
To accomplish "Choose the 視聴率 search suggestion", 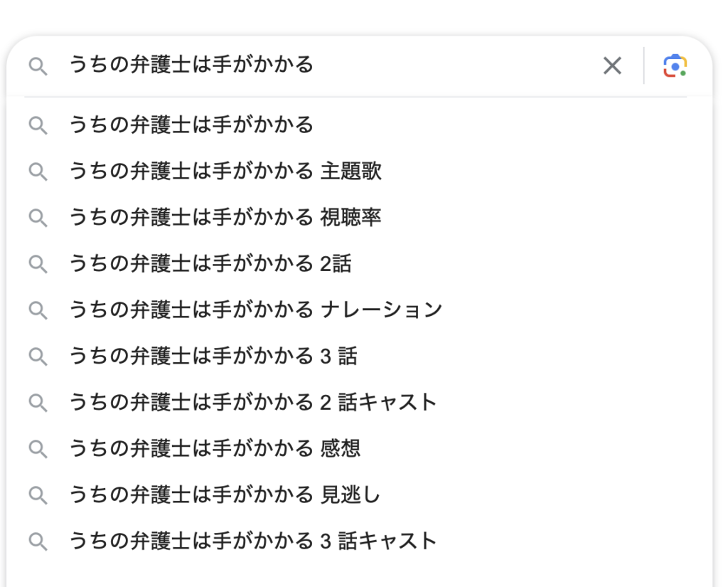I will coord(225,218).
